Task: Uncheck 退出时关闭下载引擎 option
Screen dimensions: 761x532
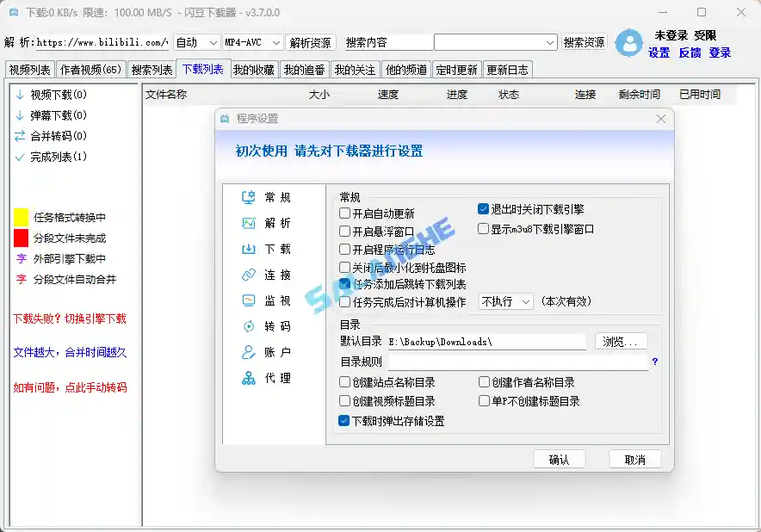Action: 484,208
